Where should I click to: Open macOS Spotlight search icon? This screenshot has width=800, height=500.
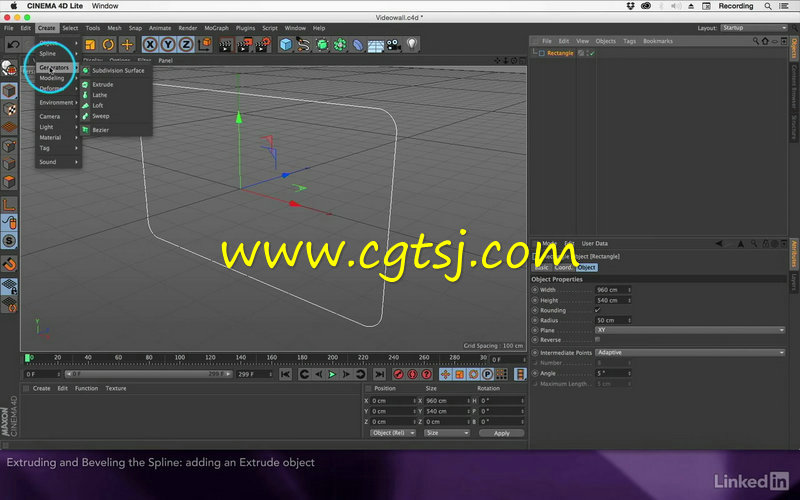[x=768, y=6]
